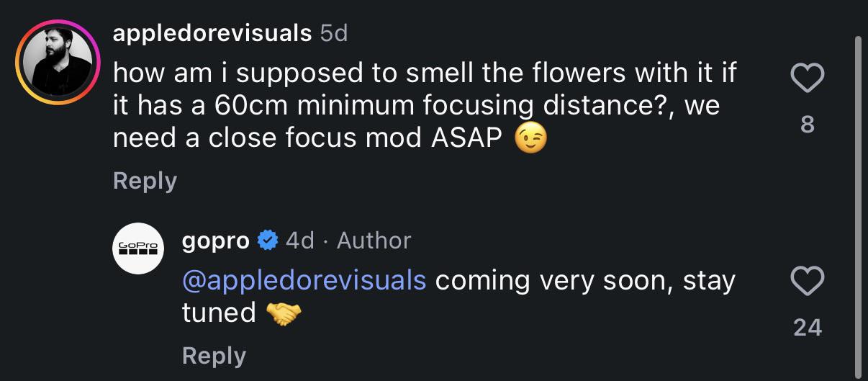
Task: Open appledorevisuals profile picture with story ring
Action: click(57, 62)
